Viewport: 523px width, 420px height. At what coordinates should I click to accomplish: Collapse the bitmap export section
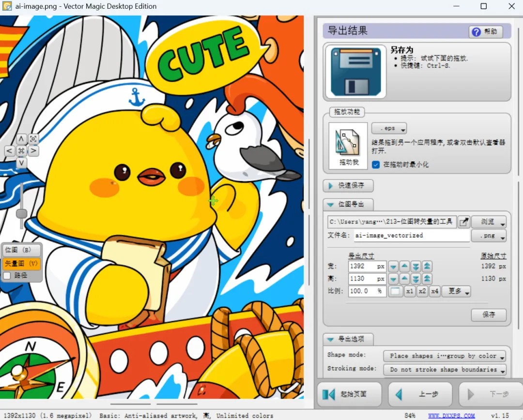[x=348, y=204]
